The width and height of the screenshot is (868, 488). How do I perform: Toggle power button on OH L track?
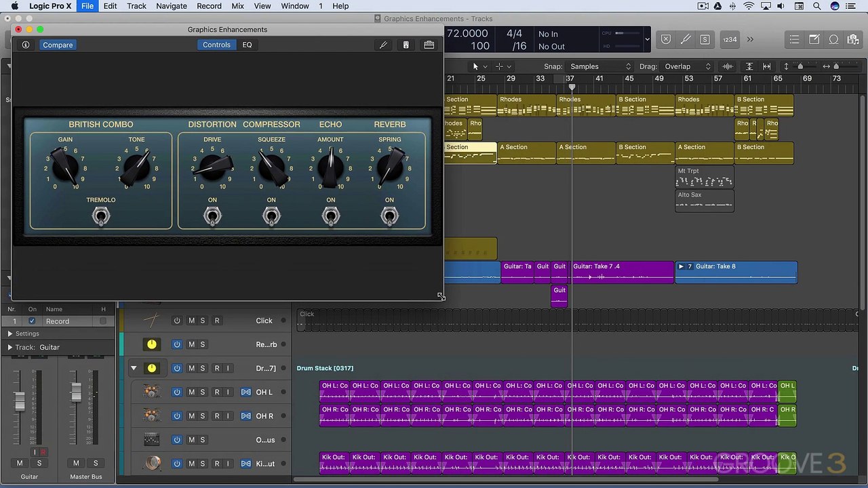coord(177,392)
